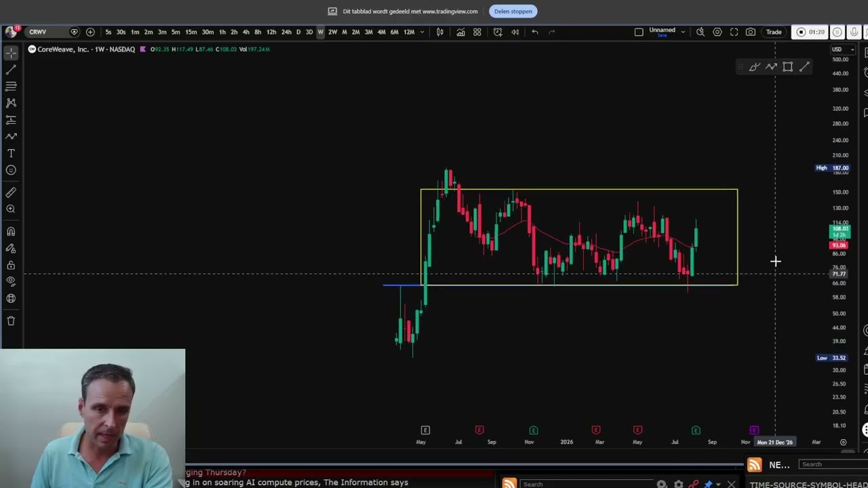Open the Indicators panel
Viewport: 868px width, 488px height.
click(x=460, y=32)
